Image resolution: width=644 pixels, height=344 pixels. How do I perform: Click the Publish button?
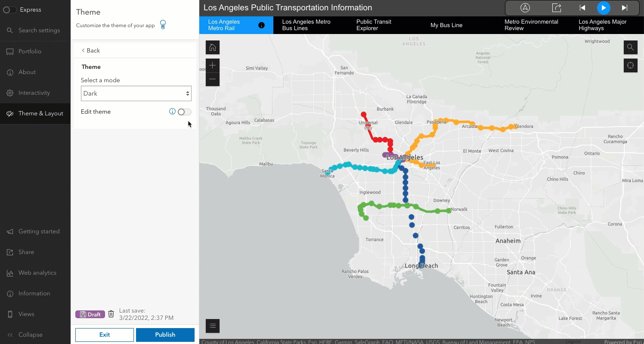click(x=165, y=335)
